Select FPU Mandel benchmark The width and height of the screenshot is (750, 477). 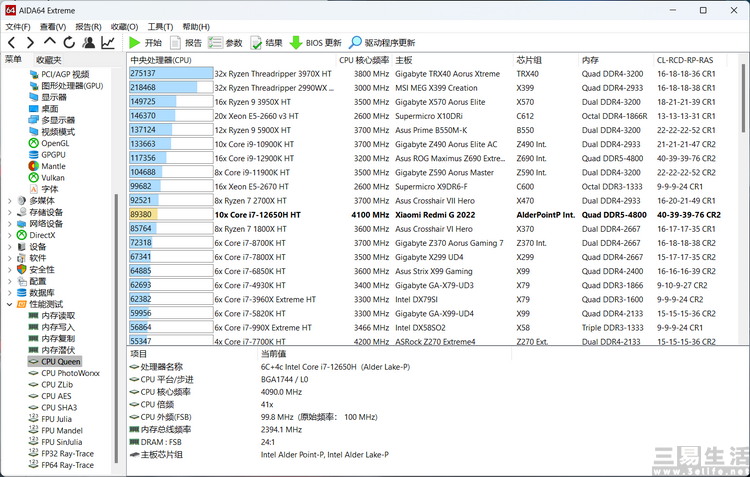(x=55, y=431)
